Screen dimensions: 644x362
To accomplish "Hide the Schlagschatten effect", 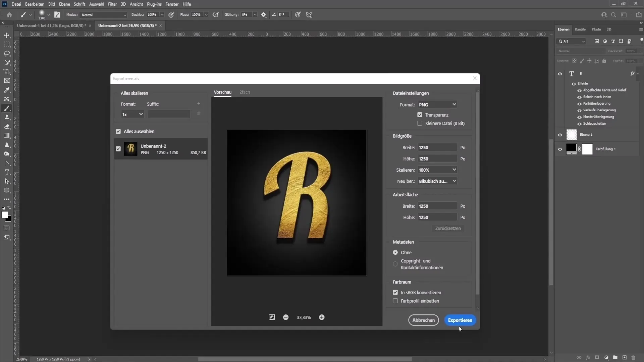I will tap(579, 124).
